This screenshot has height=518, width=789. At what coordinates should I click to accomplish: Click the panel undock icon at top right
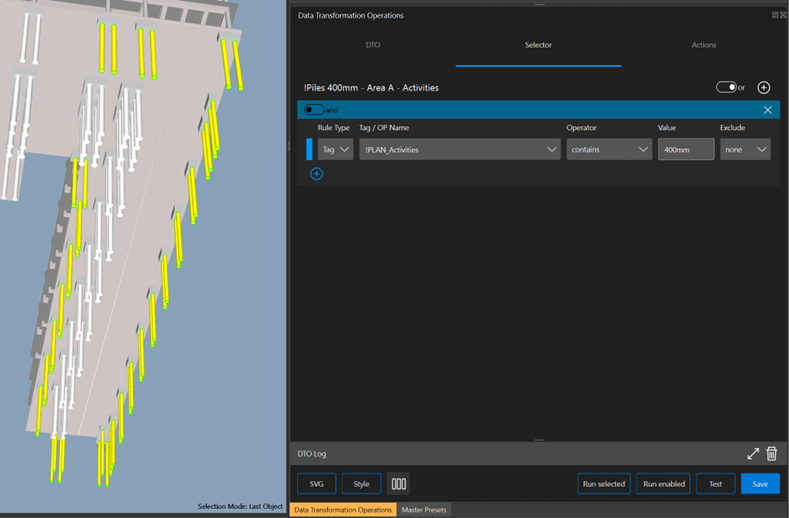775,15
